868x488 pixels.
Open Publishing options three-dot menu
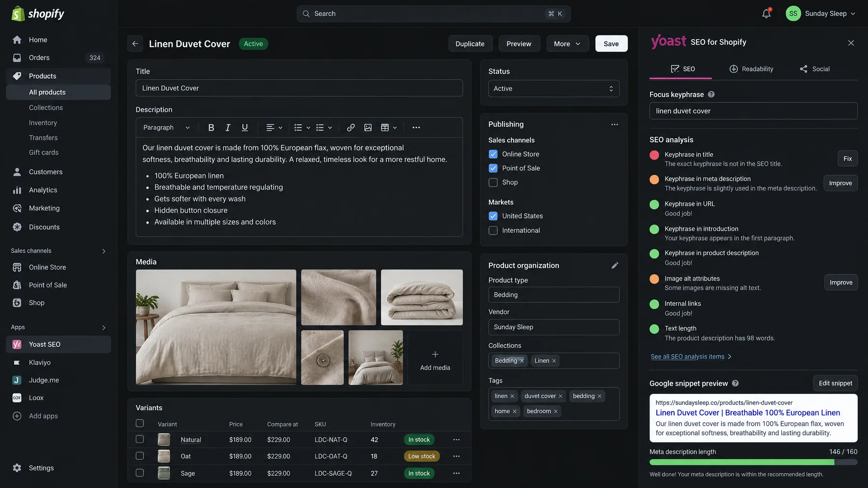[x=614, y=124]
